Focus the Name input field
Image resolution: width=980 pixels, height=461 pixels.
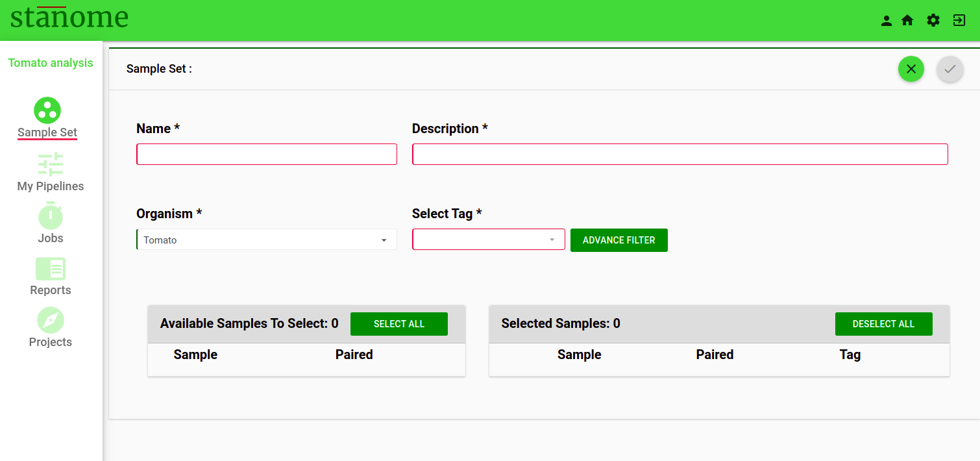[267, 154]
